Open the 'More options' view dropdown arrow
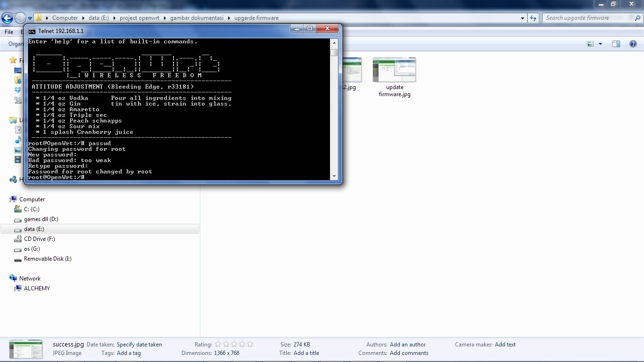Screen dimensions: 644x362 tap(600, 44)
